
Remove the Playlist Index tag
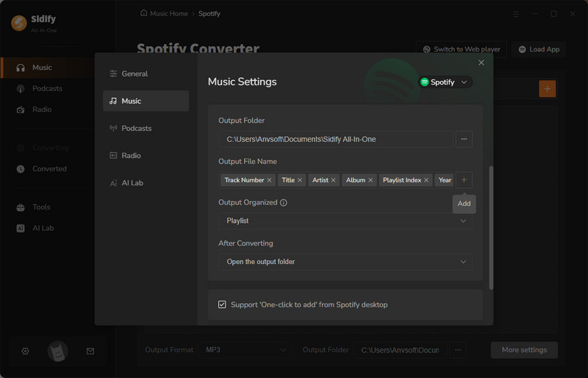426,180
